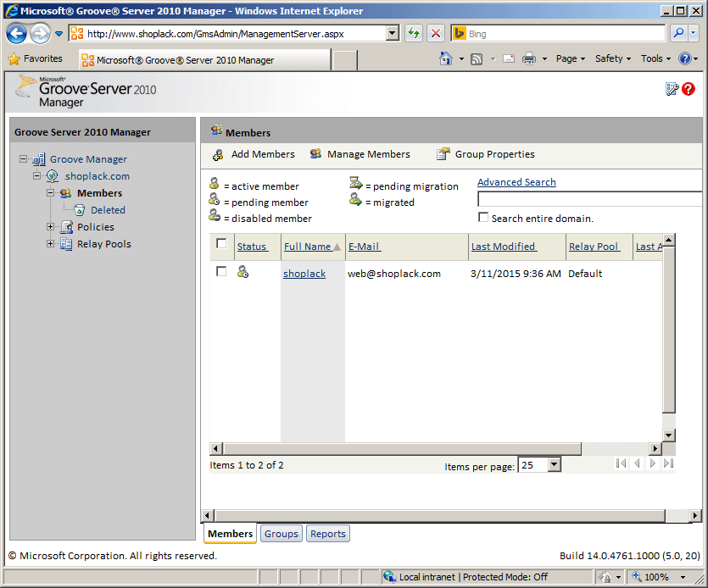The height and width of the screenshot is (588, 708).
Task: Open the Safety menu dropdown
Action: point(613,58)
